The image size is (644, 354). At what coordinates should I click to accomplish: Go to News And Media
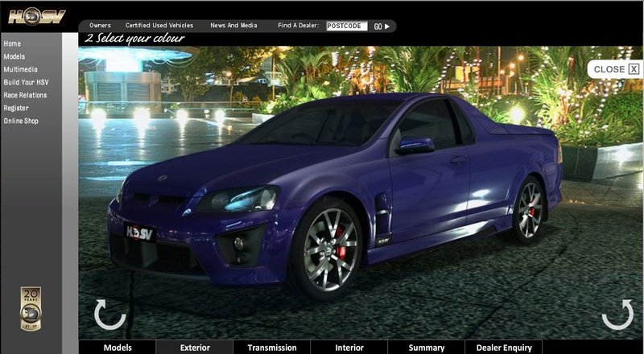pos(233,26)
